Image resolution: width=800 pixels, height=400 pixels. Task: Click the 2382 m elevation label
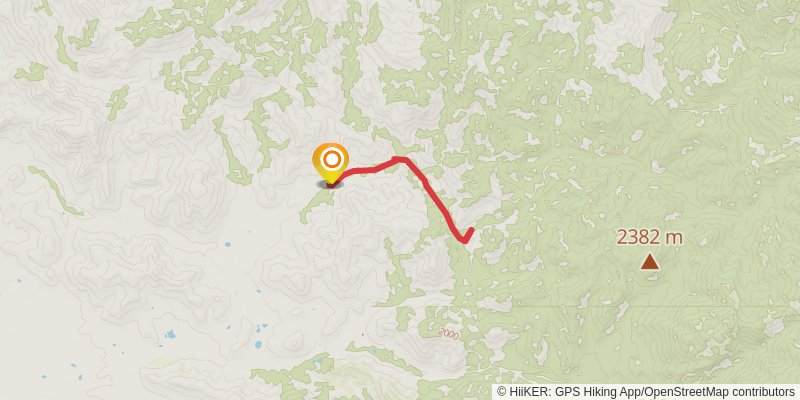tap(649, 237)
